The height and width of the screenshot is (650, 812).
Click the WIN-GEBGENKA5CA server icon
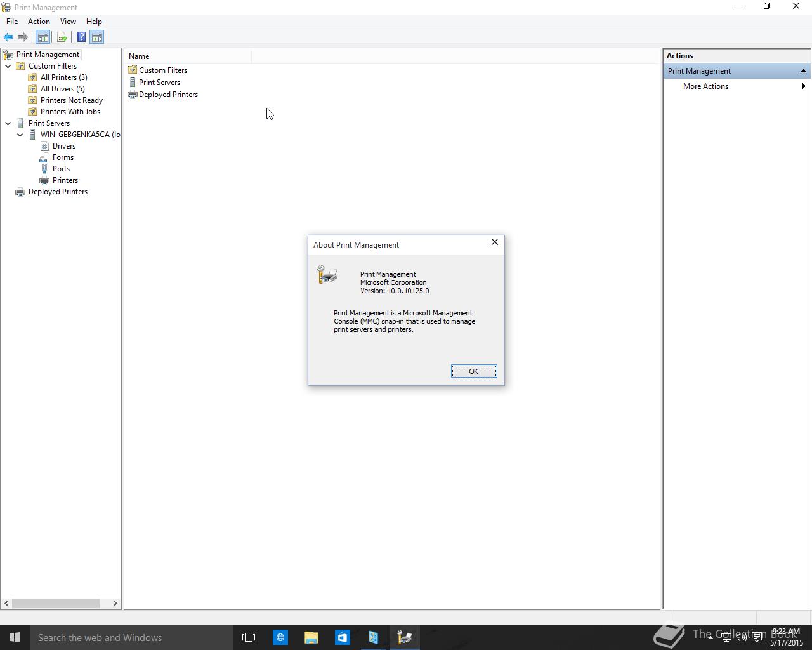(x=32, y=135)
